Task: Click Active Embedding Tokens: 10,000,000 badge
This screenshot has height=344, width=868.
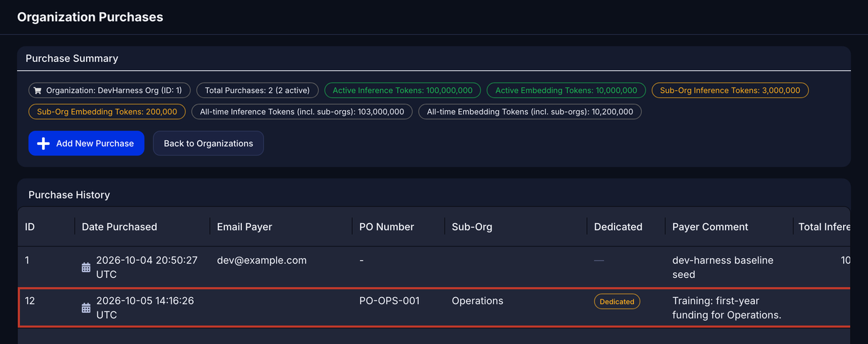Action: coord(566,90)
